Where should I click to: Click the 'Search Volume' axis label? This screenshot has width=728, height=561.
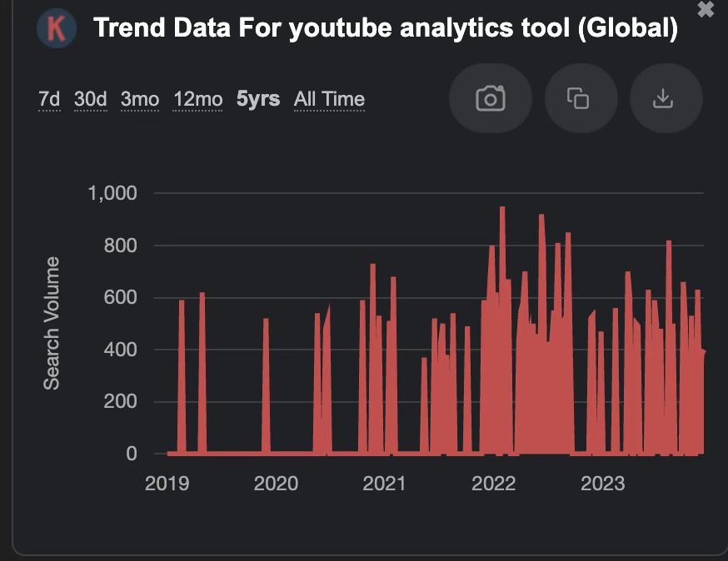point(52,323)
